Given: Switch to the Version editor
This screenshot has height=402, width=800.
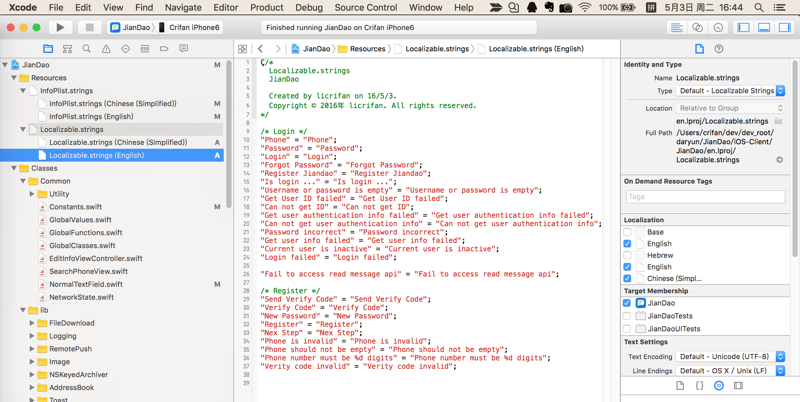Looking at the screenshot, I should (718, 28).
